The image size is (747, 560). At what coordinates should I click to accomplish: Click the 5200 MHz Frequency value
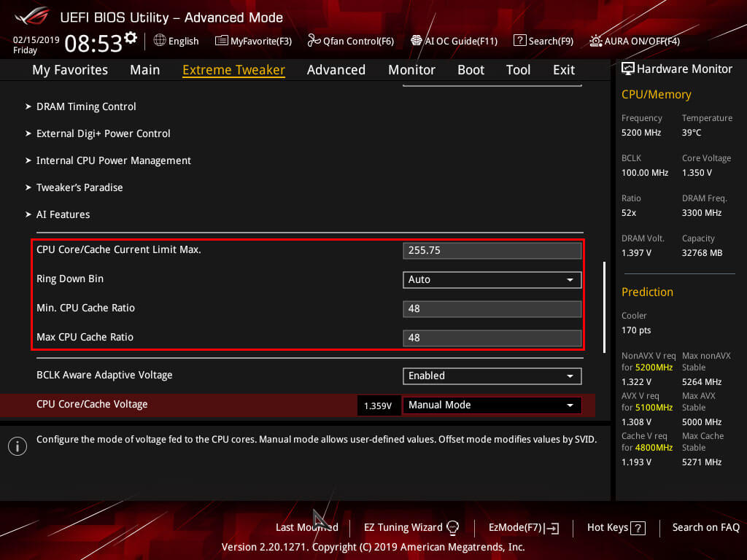click(x=641, y=133)
